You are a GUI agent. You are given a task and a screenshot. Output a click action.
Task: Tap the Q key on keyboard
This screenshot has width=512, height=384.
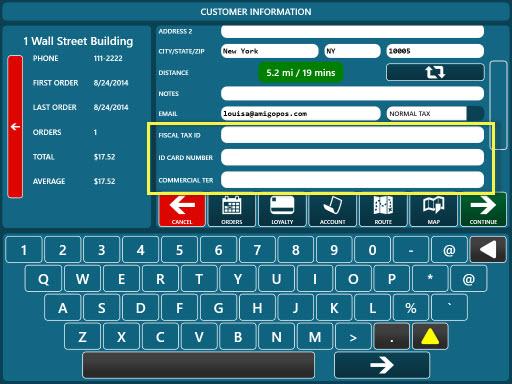click(43, 279)
